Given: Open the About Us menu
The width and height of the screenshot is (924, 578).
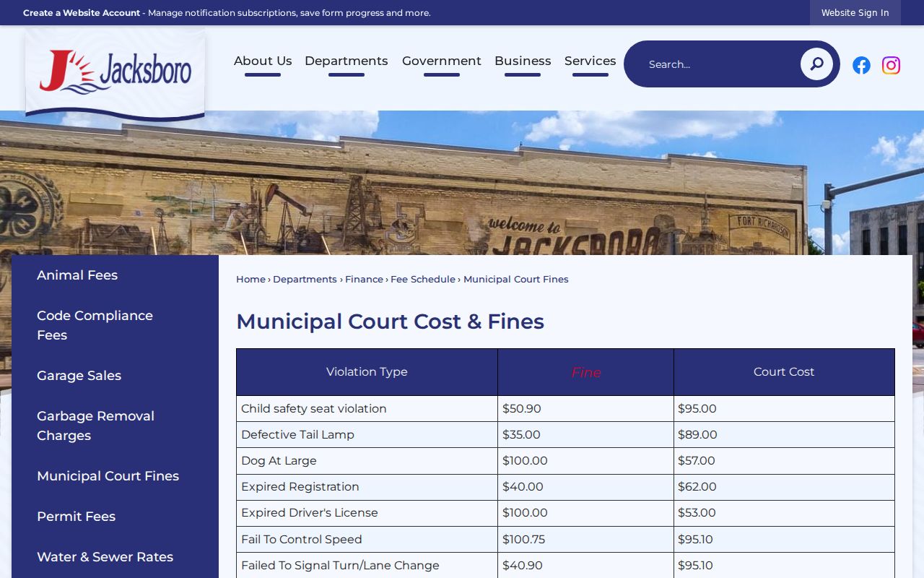Looking at the screenshot, I should tap(263, 61).
